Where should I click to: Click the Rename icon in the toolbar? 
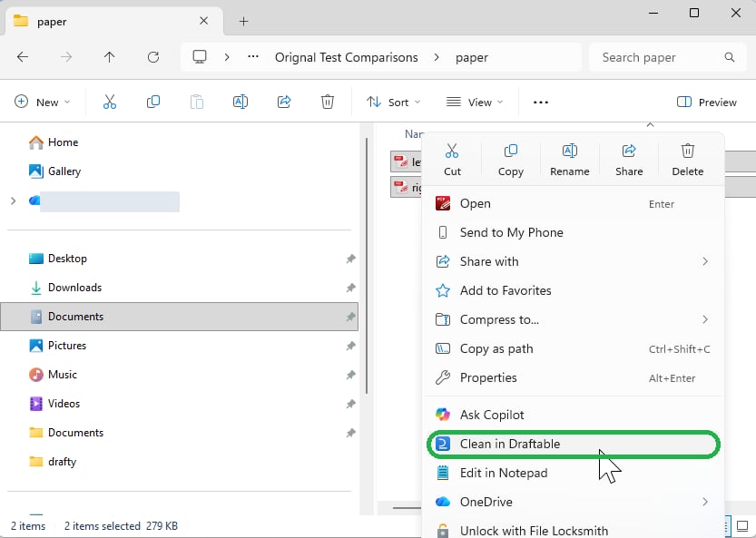(x=241, y=103)
